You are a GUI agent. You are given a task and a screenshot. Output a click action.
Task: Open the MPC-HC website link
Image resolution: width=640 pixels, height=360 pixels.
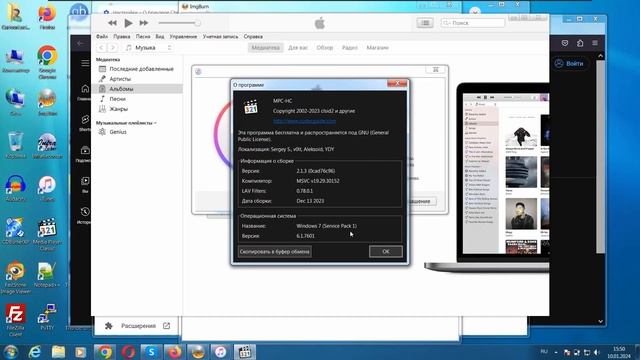click(x=304, y=121)
